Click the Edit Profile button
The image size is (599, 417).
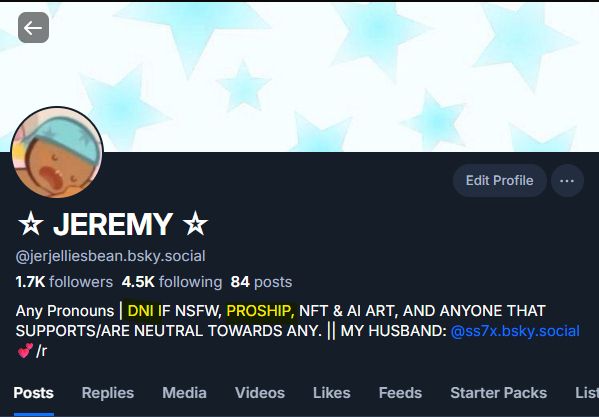click(x=499, y=181)
